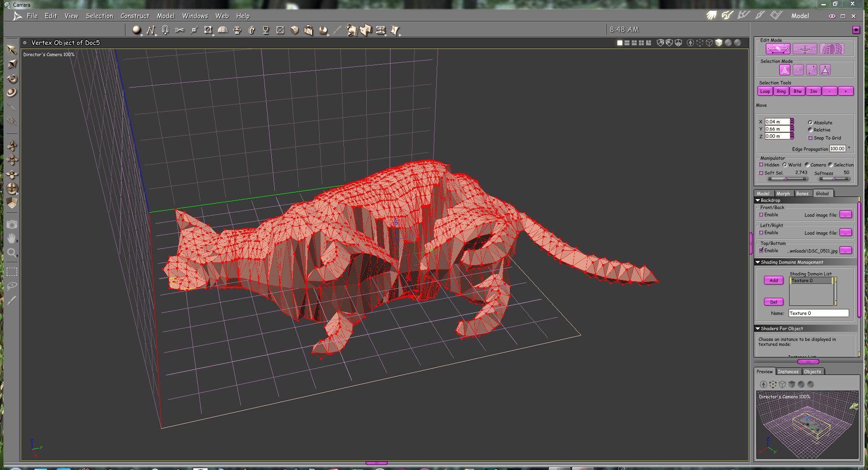Select the magnet tool in top toolbar
The image size is (868, 470).
165,30
